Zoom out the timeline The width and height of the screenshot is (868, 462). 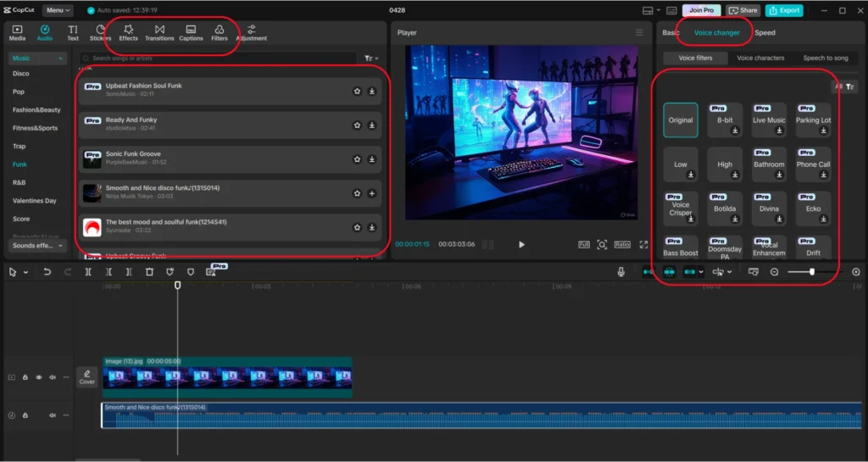coord(775,271)
